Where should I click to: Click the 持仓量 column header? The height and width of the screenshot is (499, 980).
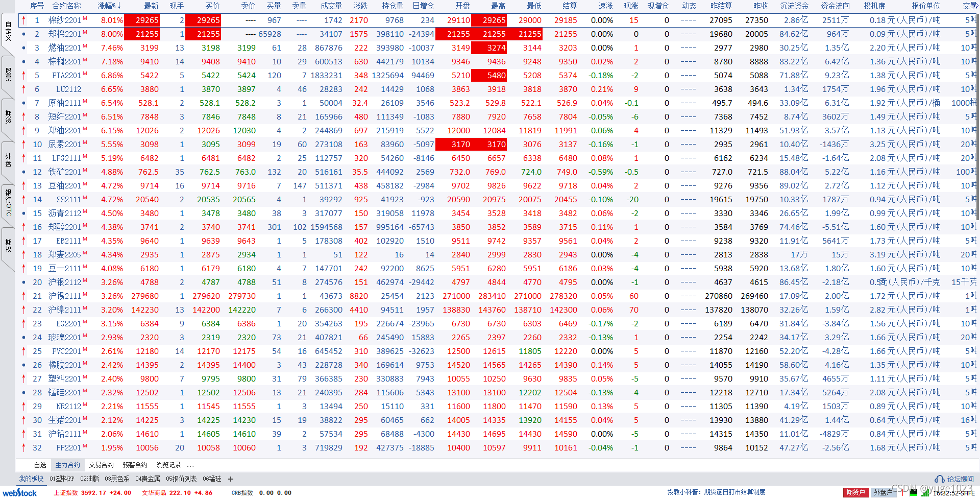click(x=393, y=6)
